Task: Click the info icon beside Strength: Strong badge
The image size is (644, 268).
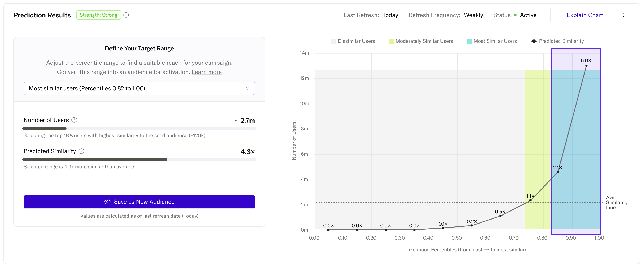Action: coord(126,15)
